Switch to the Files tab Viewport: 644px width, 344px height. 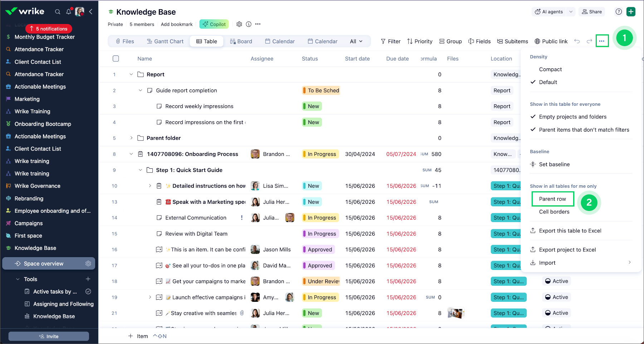tap(125, 41)
